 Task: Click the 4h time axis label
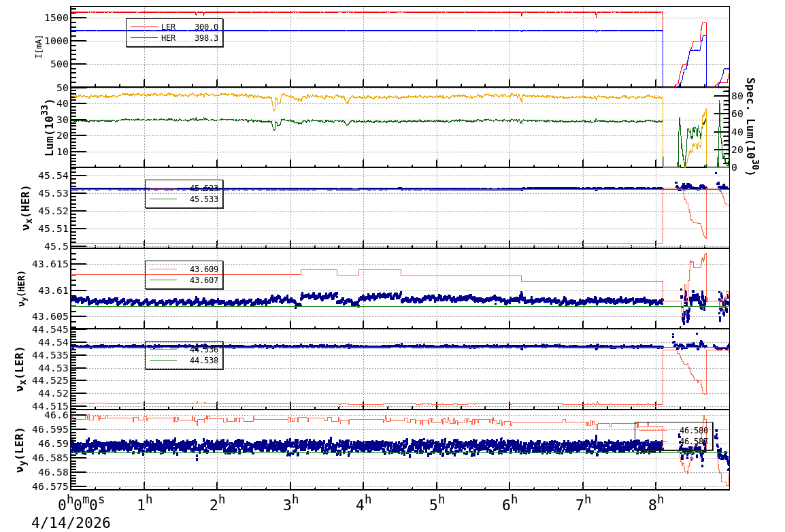[x=363, y=504]
